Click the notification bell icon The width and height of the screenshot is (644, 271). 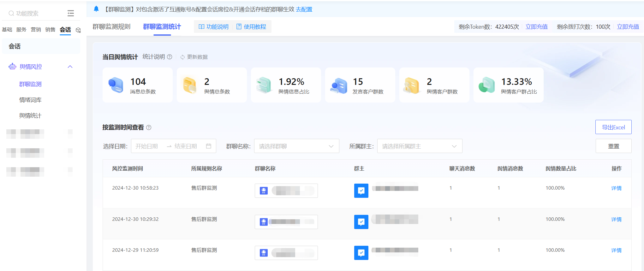(96, 9)
